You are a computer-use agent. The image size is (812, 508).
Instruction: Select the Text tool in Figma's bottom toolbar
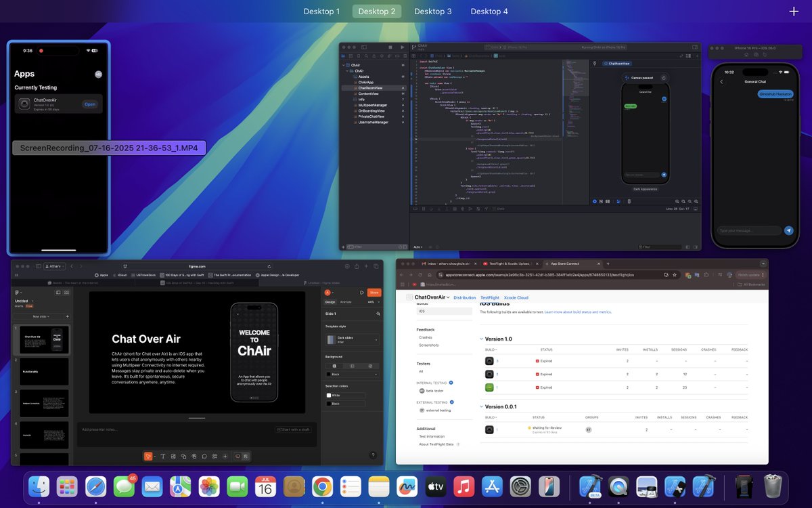(x=163, y=456)
